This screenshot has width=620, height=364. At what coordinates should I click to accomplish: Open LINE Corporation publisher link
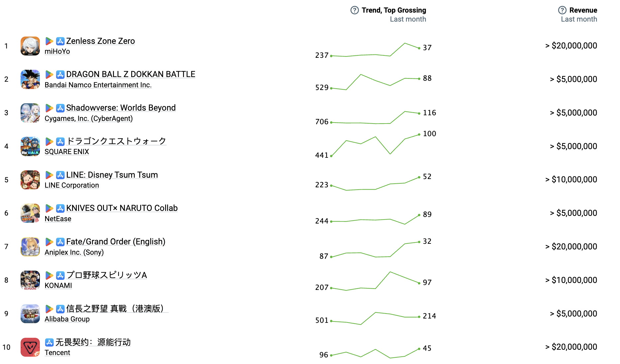[72, 185]
